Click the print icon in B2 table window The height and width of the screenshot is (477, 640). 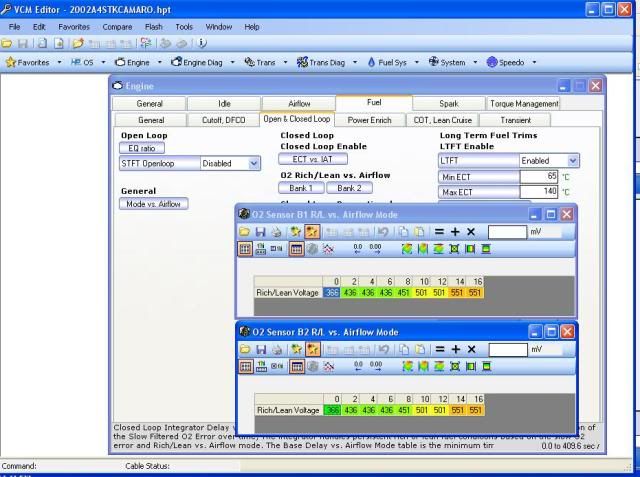[276, 349]
